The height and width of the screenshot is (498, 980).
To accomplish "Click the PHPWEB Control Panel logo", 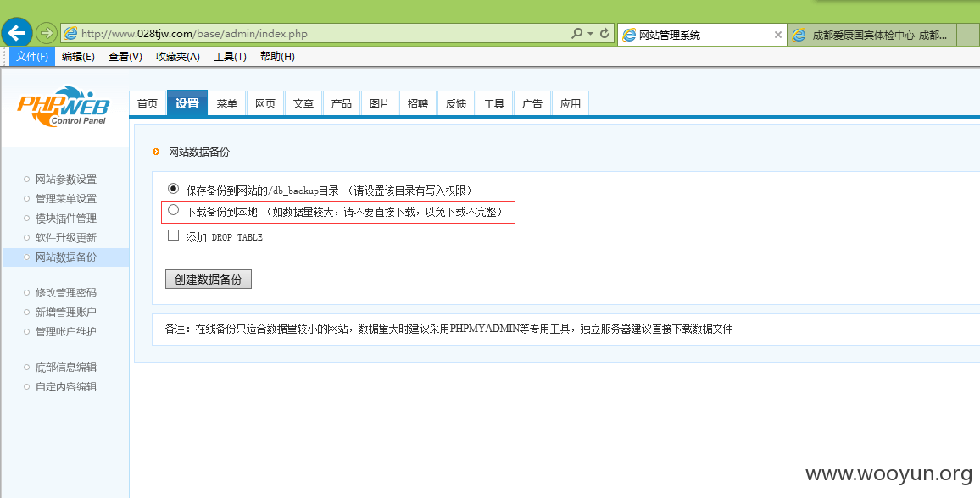I will [x=63, y=106].
